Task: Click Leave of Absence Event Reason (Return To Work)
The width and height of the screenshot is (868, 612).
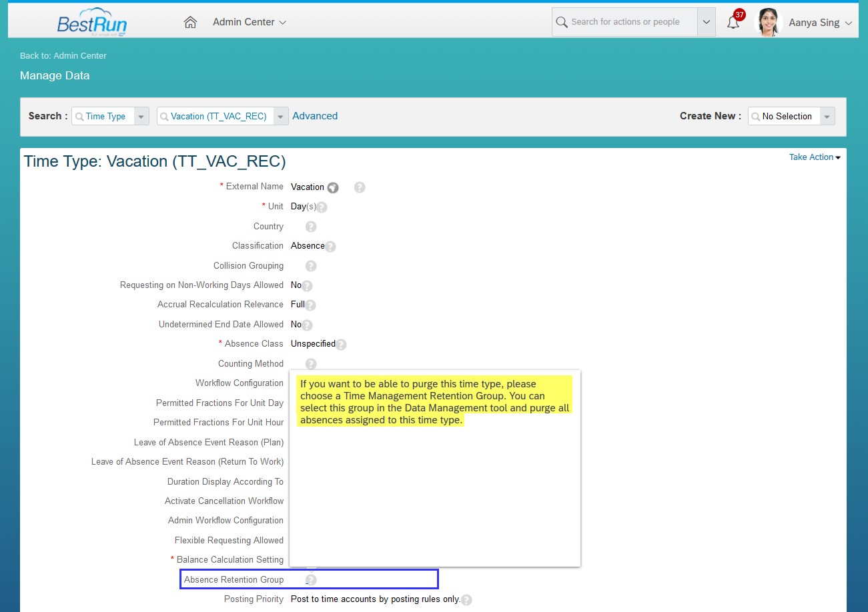Action: 187,462
